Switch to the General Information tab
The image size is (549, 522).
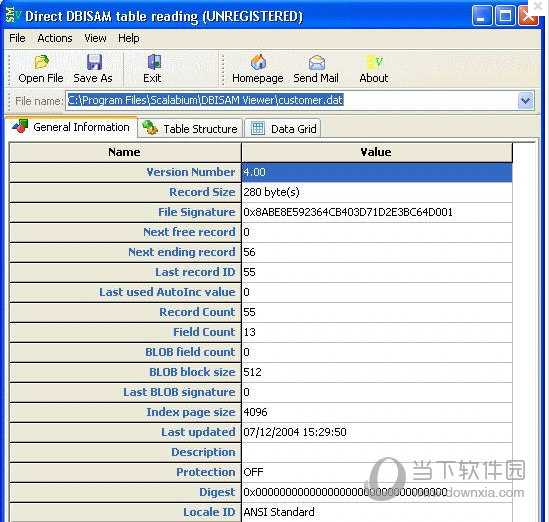pos(71,127)
